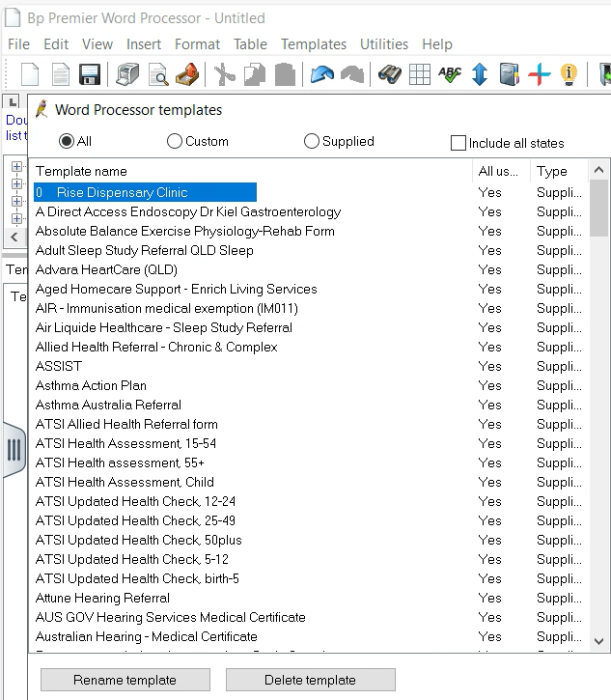This screenshot has width=611, height=700.
Task: Expand the second tree node plus box
Action: point(16,183)
